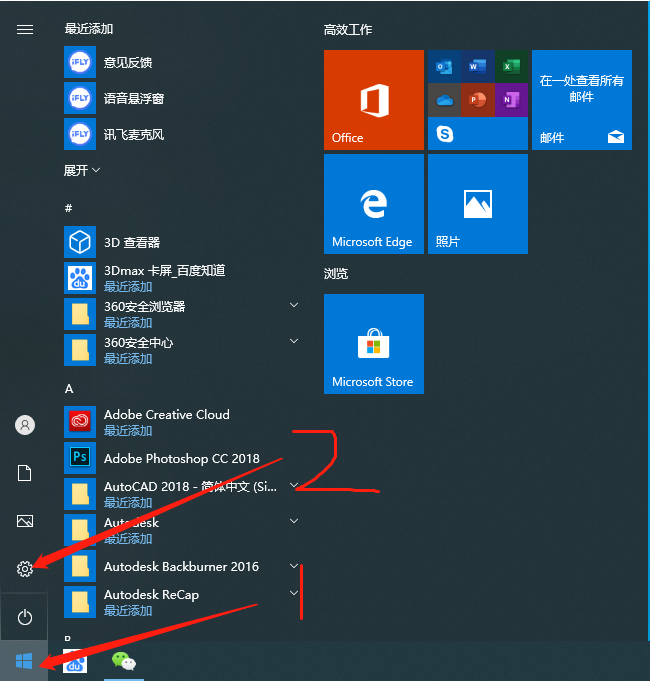Open 3Dmax 卡屏_百度知道 shortcut
651x681 pixels.
182,278
